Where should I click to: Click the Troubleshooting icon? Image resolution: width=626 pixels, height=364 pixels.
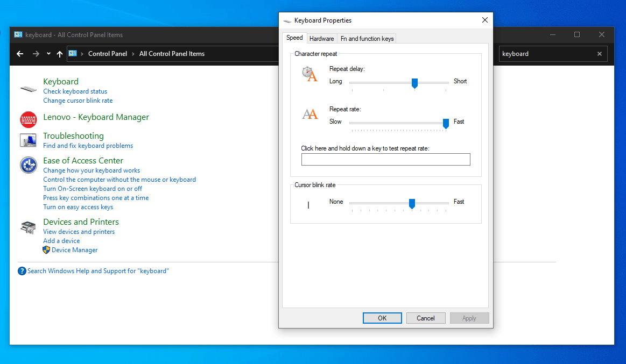point(28,140)
